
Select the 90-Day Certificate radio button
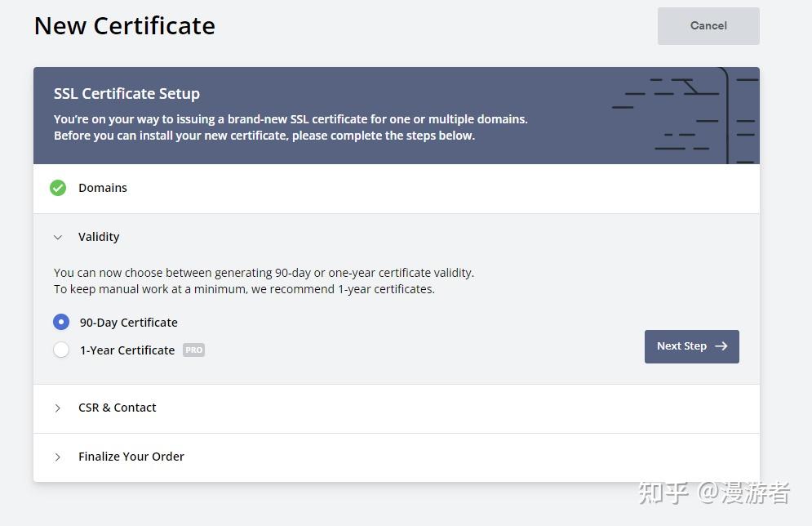[61, 322]
